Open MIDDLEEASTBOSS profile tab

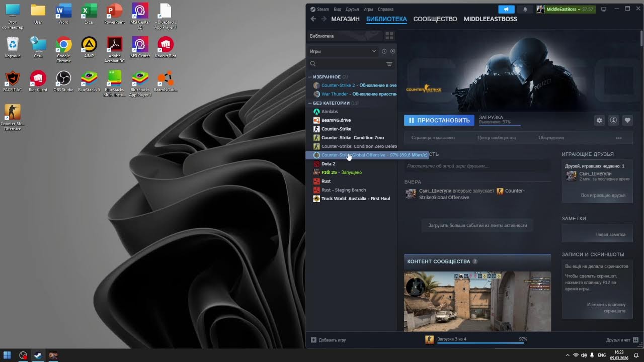[490, 19]
